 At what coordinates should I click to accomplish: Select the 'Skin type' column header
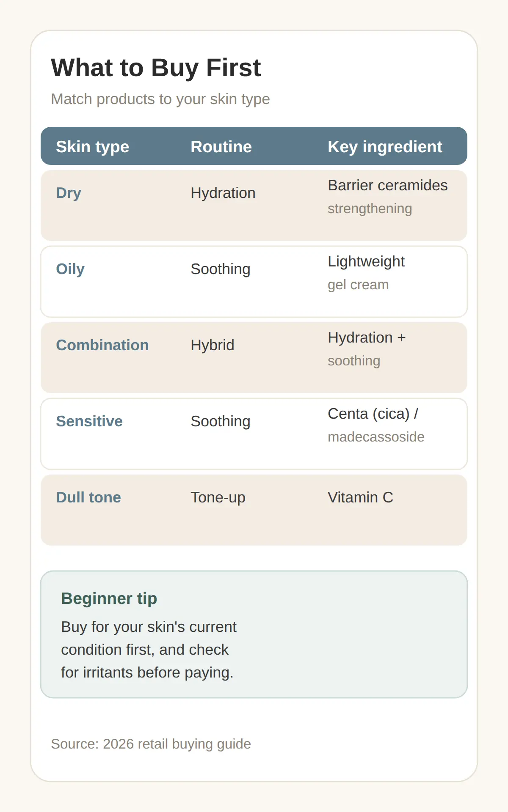point(93,147)
